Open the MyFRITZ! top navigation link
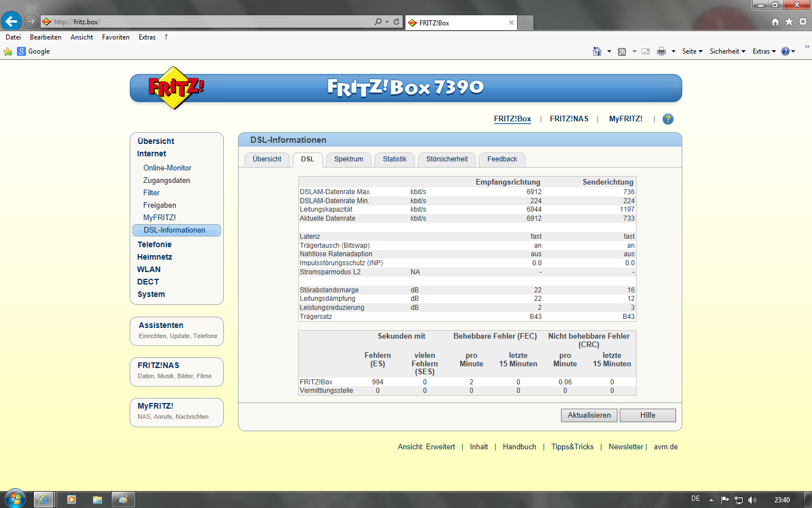This screenshot has height=508, width=812. (x=625, y=119)
